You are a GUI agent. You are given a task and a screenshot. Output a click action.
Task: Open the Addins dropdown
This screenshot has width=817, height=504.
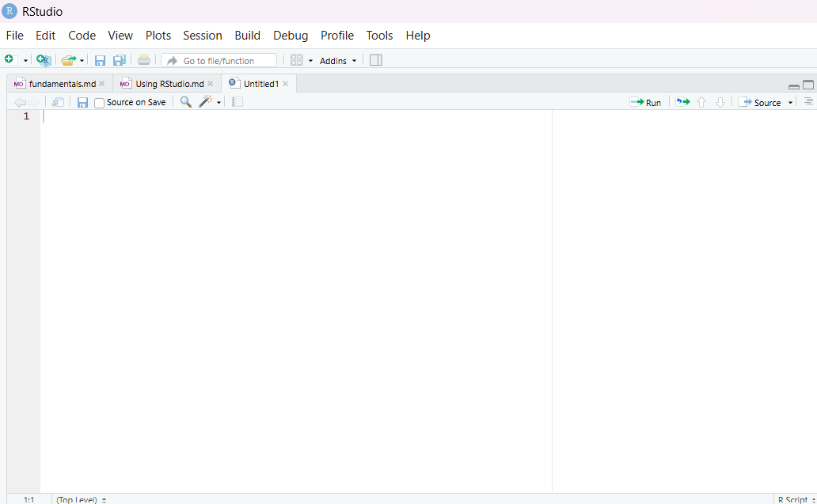(x=338, y=60)
